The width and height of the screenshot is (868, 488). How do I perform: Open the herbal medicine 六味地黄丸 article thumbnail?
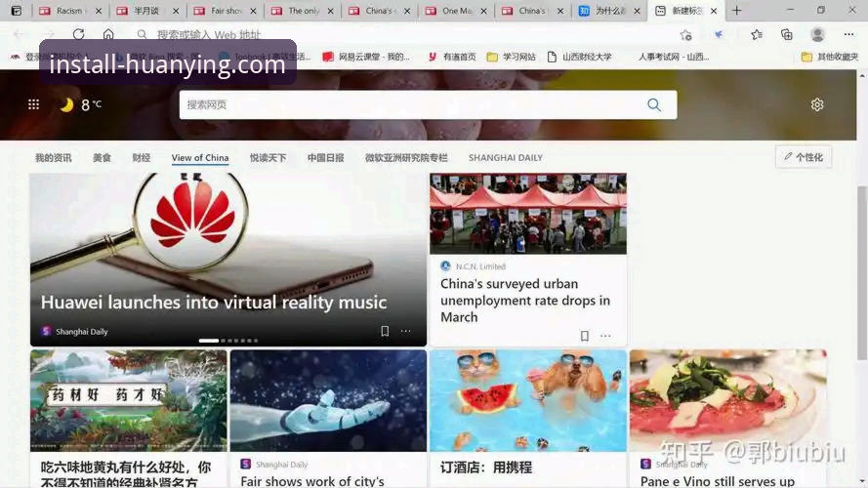click(129, 400)
